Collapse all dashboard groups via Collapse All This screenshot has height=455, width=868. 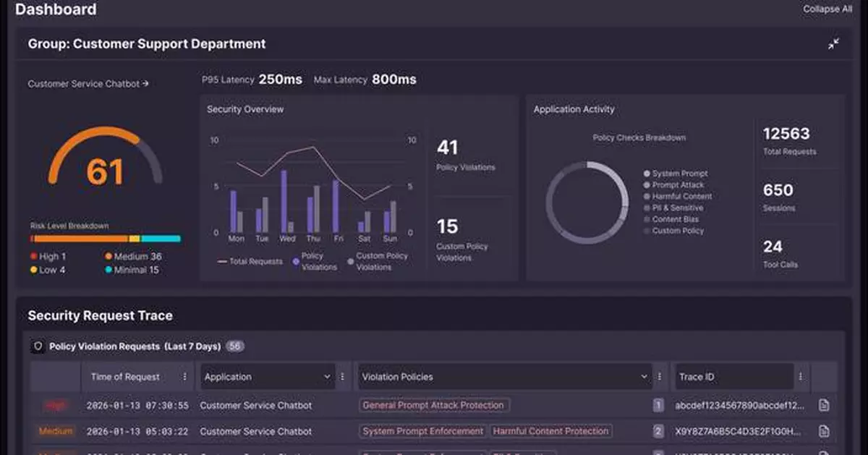(x=827, y=9)
